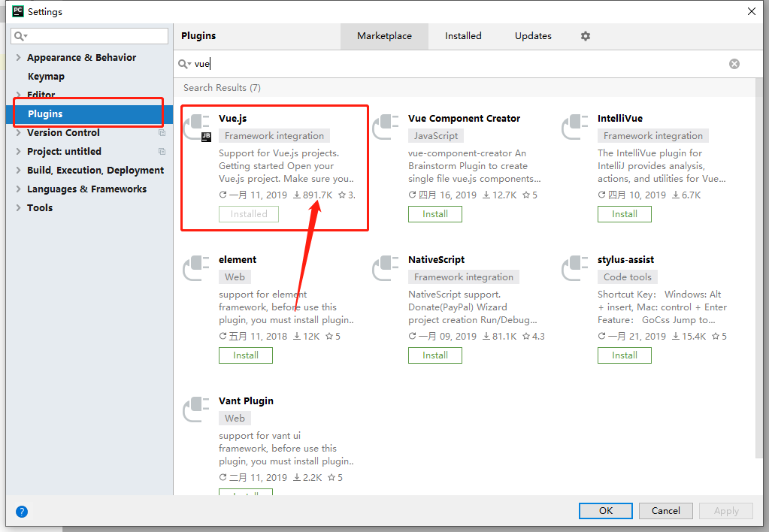The height and width of the screenshot is (532, 769).
Task: Click the 81.1K download count for NativeScript
Action: [499, 337]
